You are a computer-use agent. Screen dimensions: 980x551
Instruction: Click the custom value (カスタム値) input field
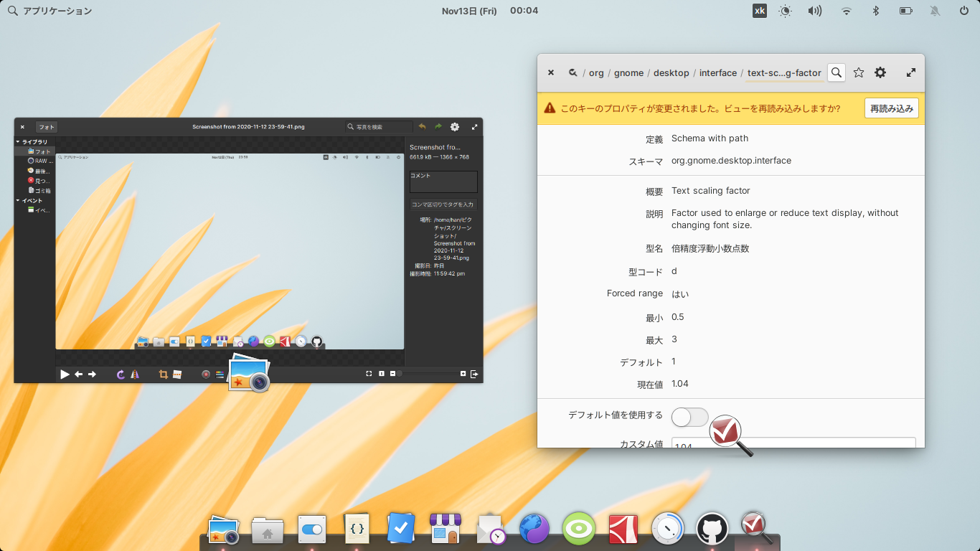point(793,443)
